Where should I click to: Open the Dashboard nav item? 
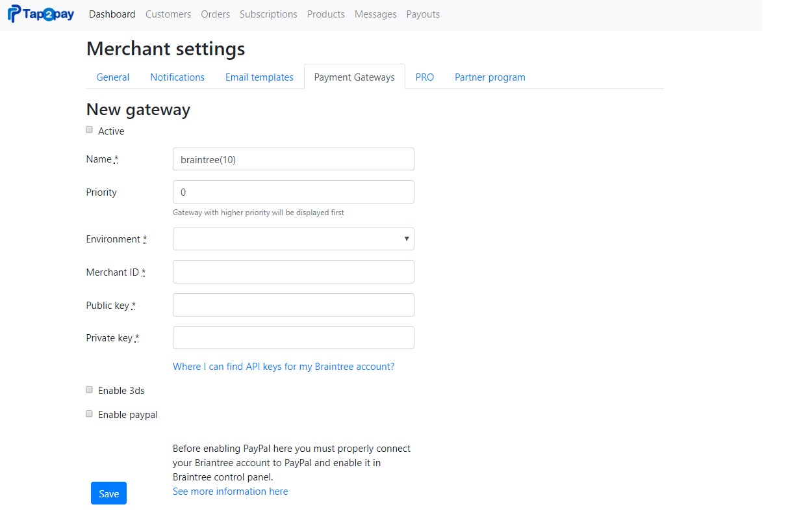tap(112, 14)
